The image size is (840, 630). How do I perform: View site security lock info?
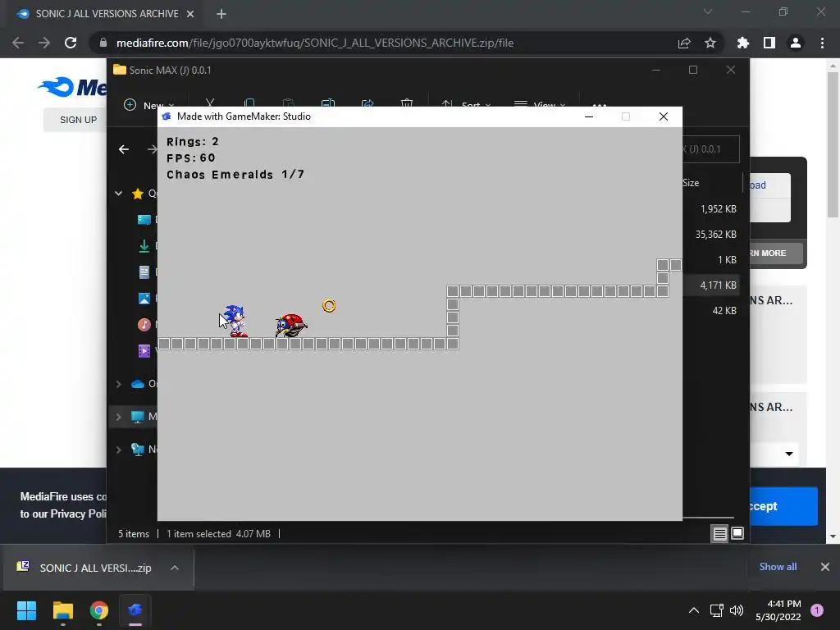(x=103, y=43)
